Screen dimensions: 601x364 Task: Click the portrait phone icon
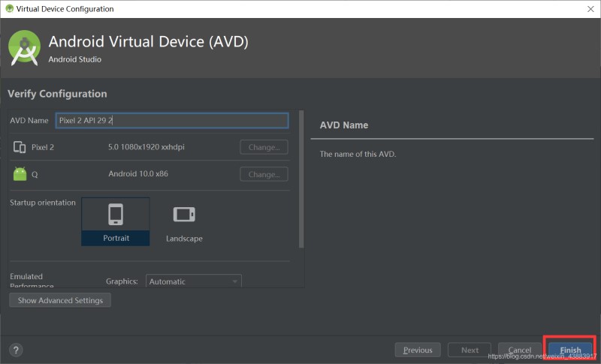[x=116, y=215]
